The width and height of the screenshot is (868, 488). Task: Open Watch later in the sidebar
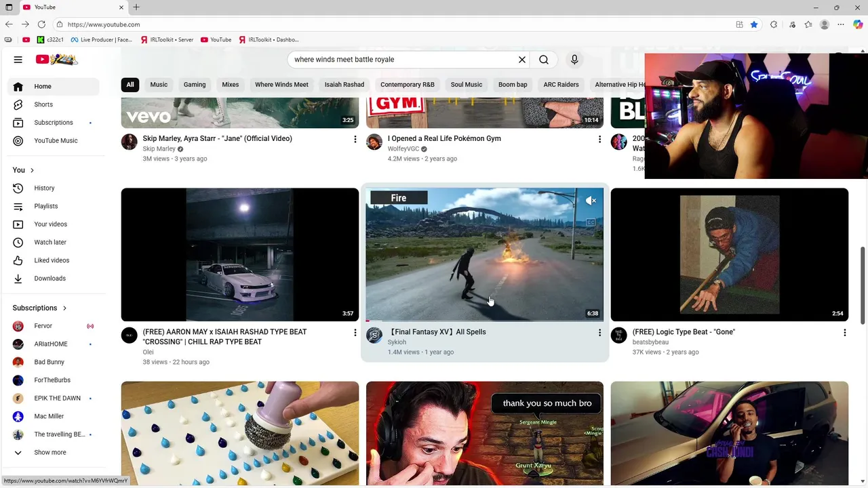[54, 242]
